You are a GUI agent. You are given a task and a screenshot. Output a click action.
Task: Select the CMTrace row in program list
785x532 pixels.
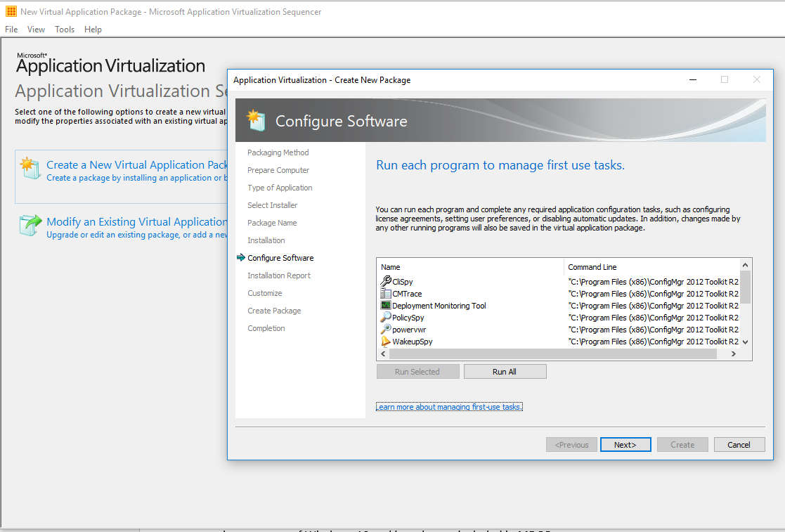pos(559,293)
